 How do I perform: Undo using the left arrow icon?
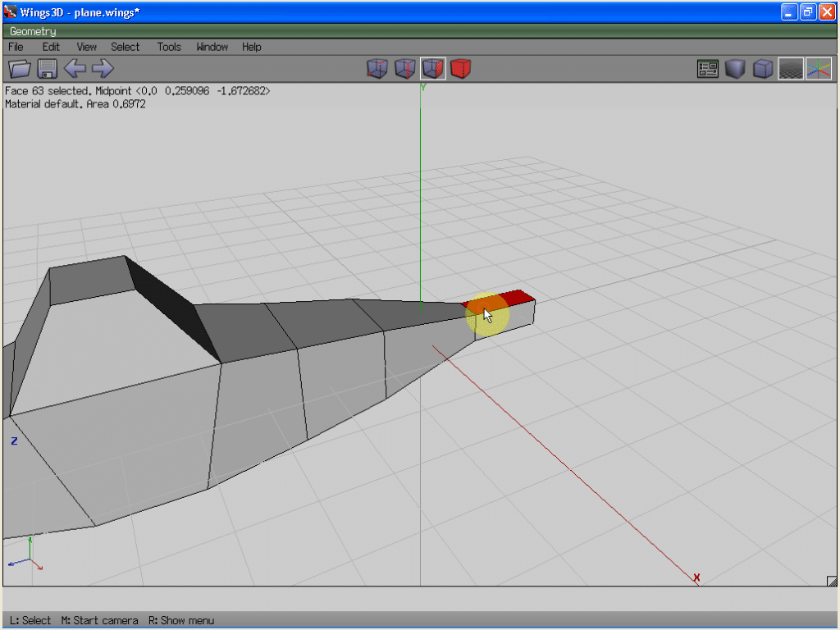[x=75, y=69]
